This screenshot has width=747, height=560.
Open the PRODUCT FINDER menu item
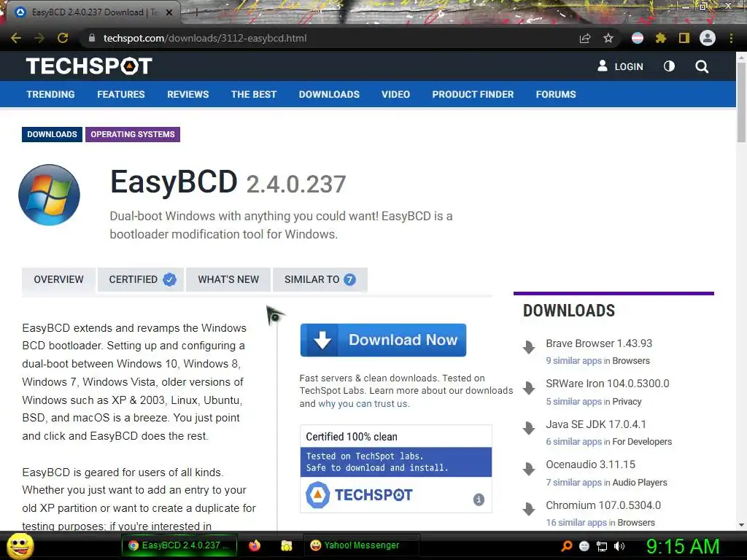click(x=473, y=94)
